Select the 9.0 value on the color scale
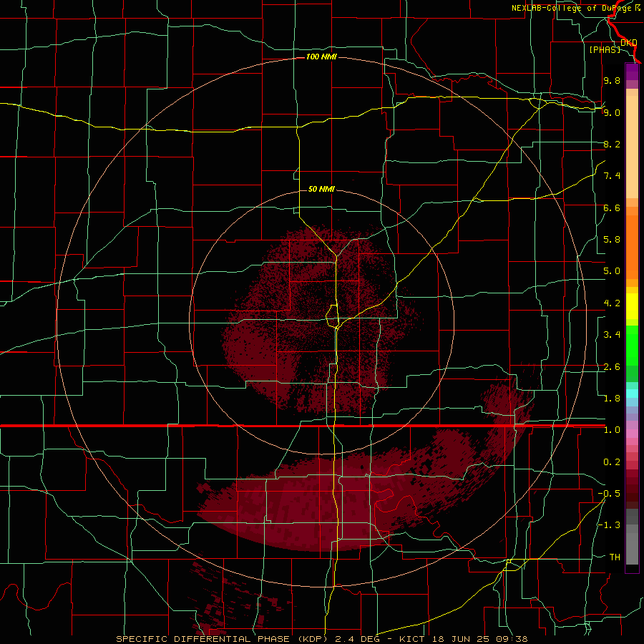The height and width of the screenshot is (644, 644). pyautogui.click(x=612, y=112)
